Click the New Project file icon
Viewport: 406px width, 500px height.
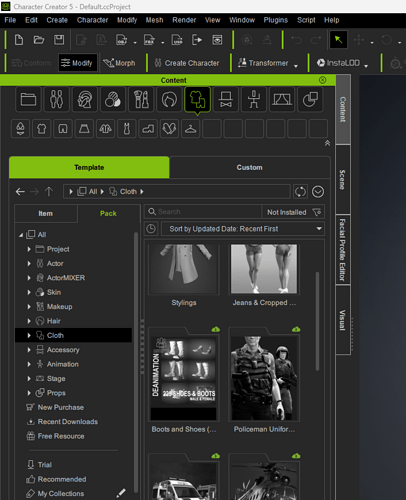(19, 40)
